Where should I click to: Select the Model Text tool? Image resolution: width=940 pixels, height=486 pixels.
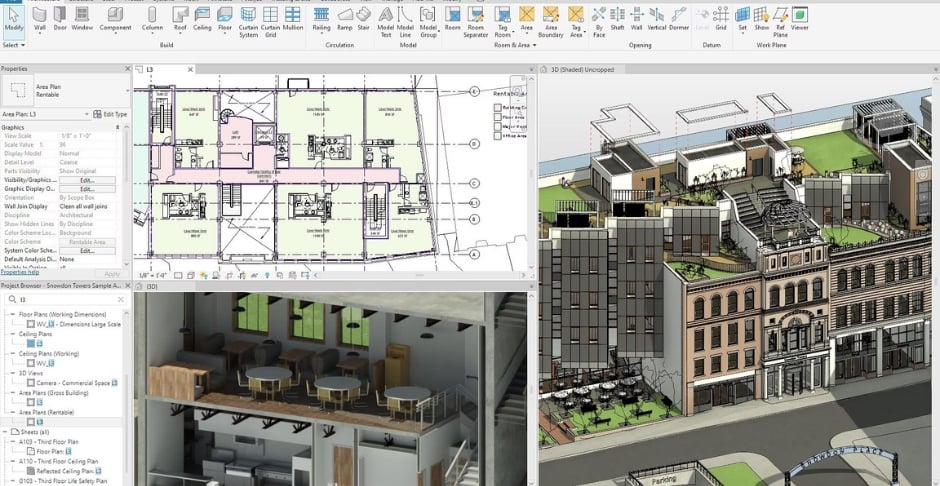coord(386,23)
